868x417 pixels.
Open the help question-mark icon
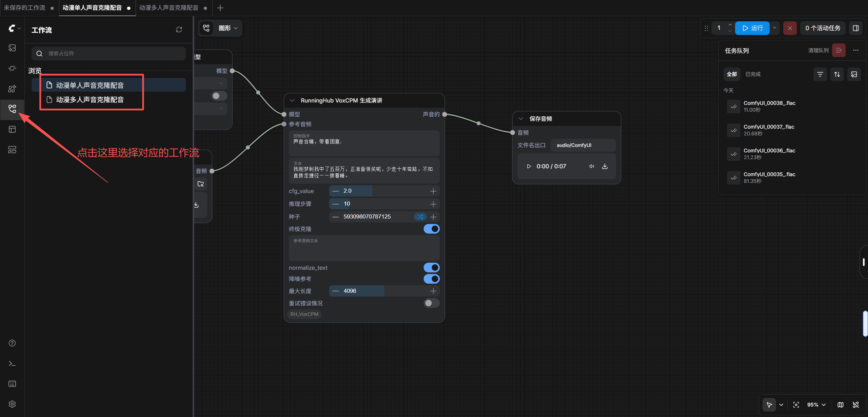tap(12, 343)
